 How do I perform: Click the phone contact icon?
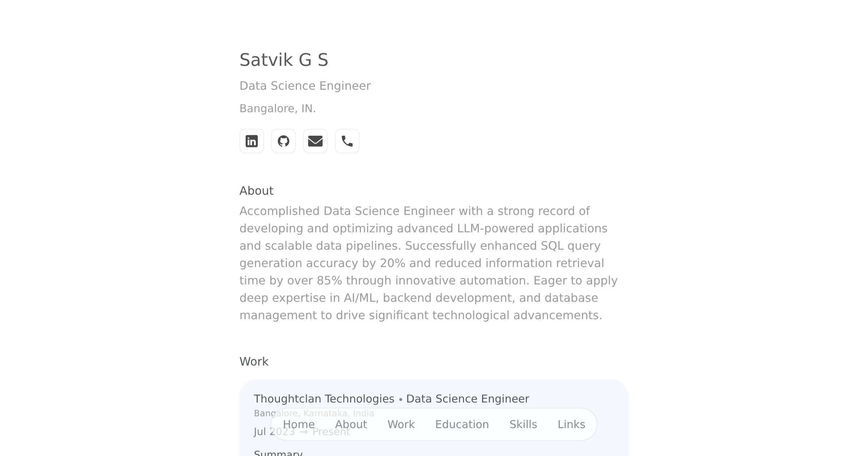[347, 141]
